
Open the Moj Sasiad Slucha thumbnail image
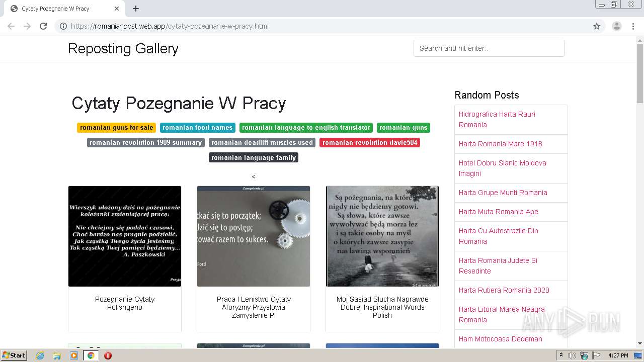tap(382, 236)
